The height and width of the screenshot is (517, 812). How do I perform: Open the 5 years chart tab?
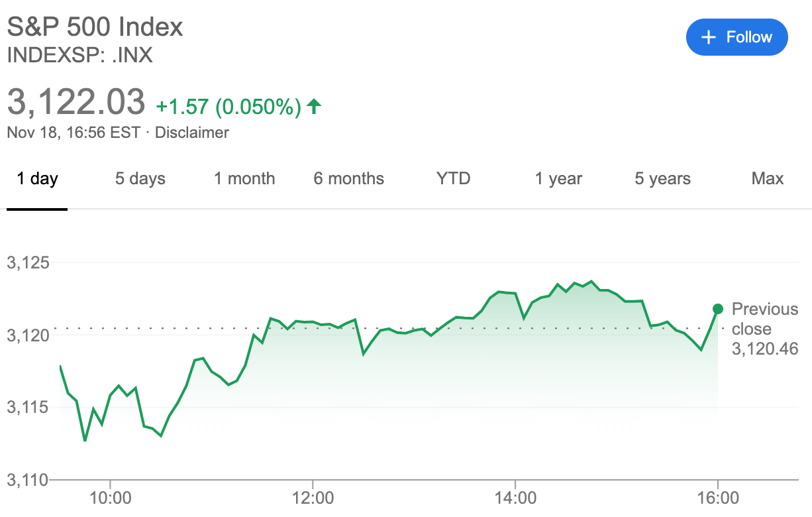(x=663, y=178)
